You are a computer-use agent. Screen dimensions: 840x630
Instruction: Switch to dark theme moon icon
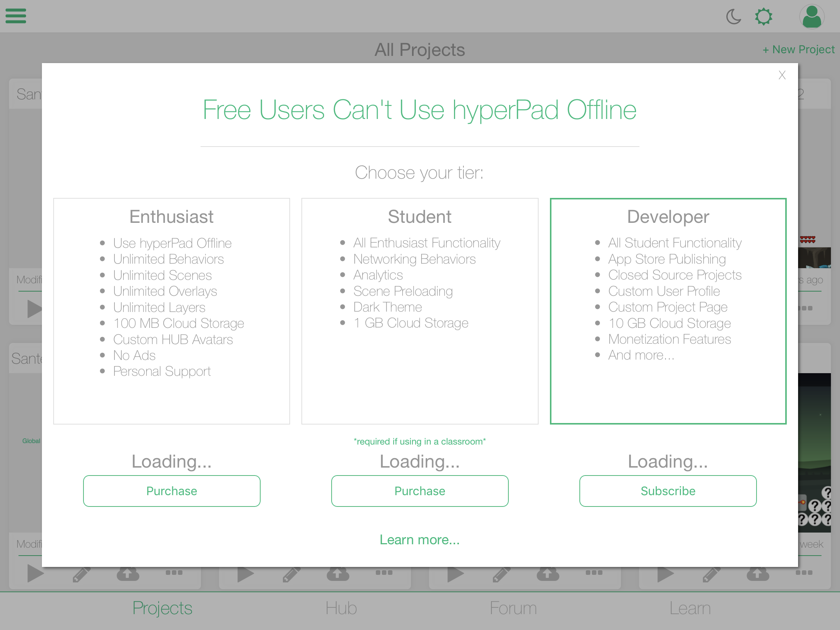[733, 17]
